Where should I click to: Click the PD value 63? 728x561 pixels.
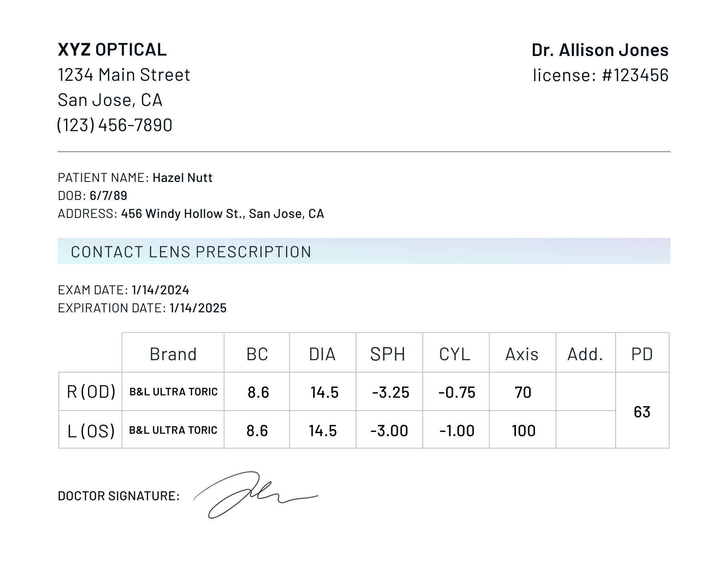(642, 412)
